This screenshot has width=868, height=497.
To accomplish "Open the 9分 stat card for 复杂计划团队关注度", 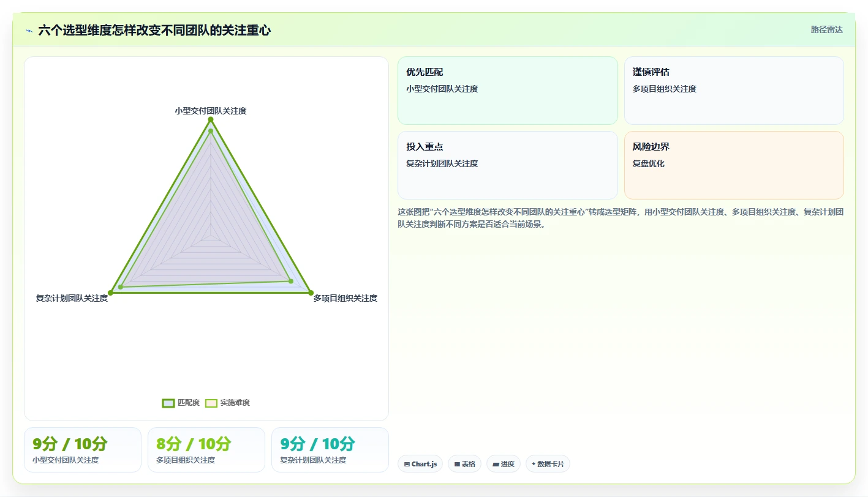I will click(330, 450).
